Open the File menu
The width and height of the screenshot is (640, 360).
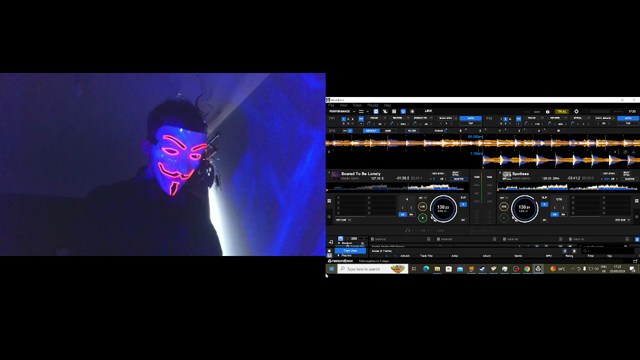point(331,105)
